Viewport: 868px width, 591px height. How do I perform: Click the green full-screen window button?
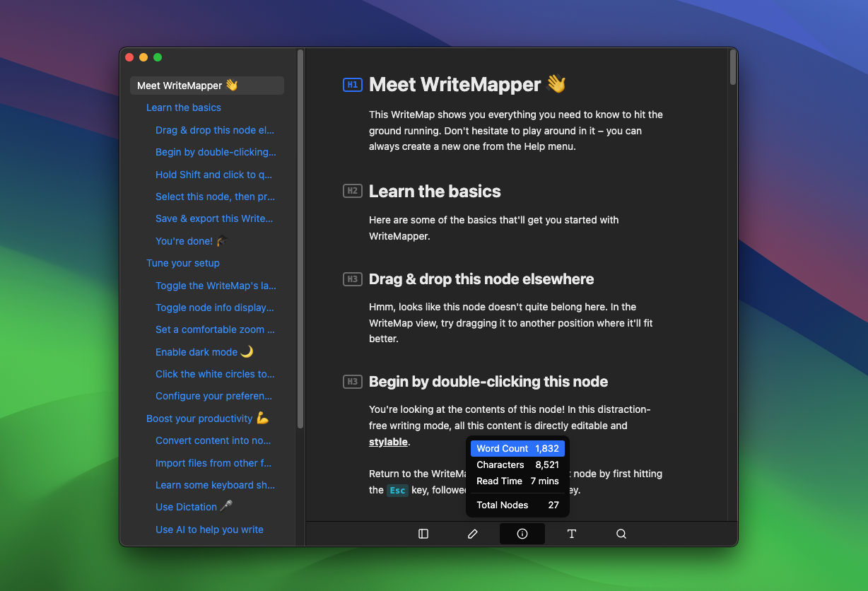tap(158, 57)
